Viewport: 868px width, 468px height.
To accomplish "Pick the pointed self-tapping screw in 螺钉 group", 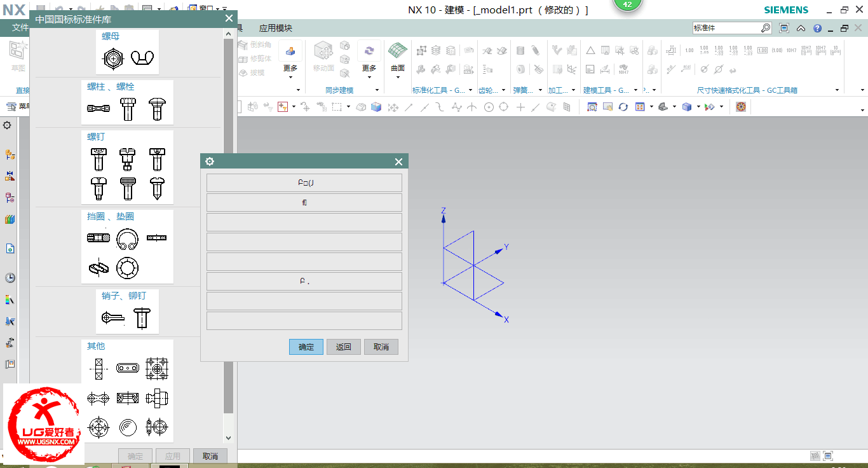I will (x=157, y=188).
